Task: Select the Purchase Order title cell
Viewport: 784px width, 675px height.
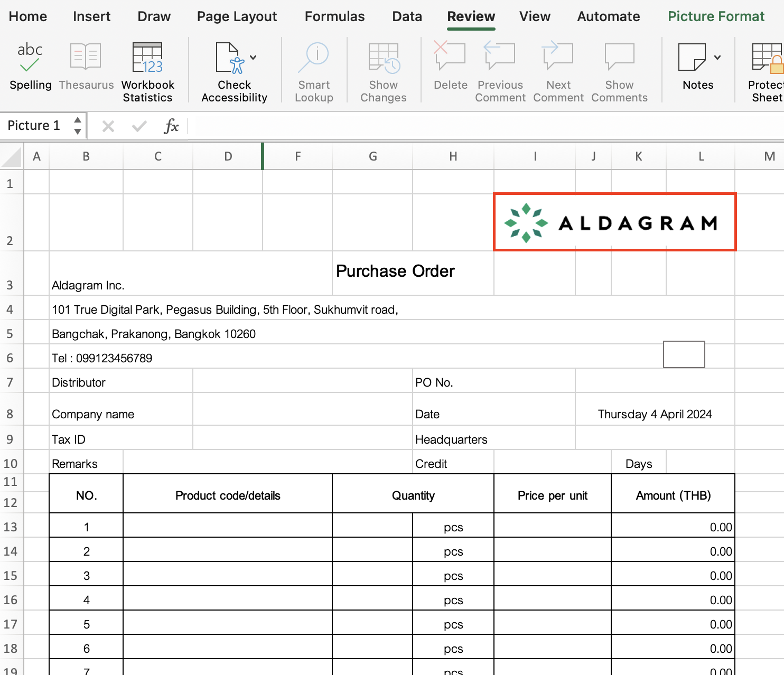Action: pos(395,271)
